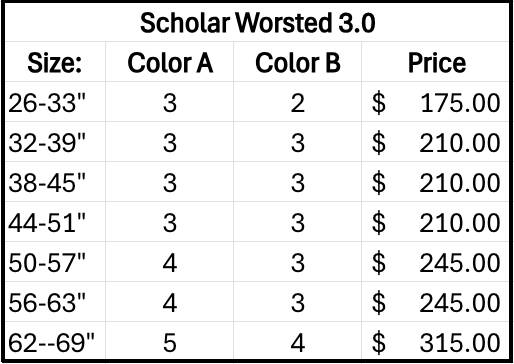This screenshot has height=364, width=514.
Task: Click the Price column header
Action: coord(435,62)
